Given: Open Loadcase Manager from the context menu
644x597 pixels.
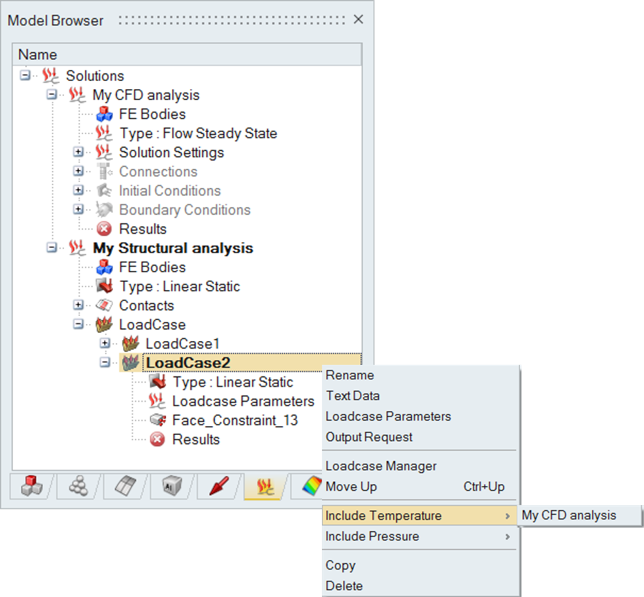Looking at the screenshot, I should click(x=421, y=466).
